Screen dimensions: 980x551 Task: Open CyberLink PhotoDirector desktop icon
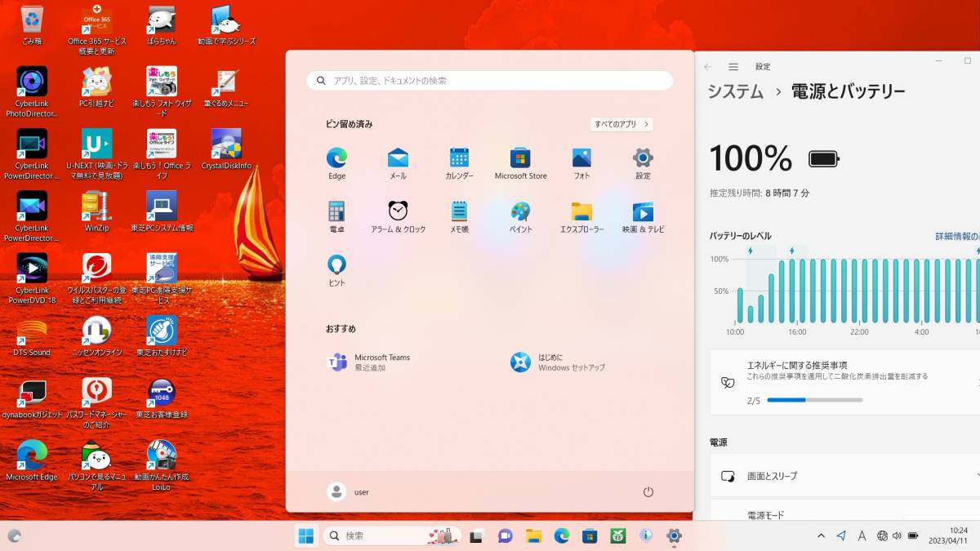(x=31, y=92)
